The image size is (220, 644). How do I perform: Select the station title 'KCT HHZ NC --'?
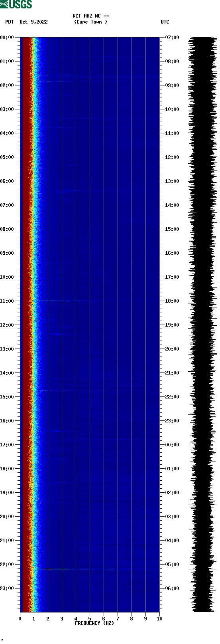91,16
